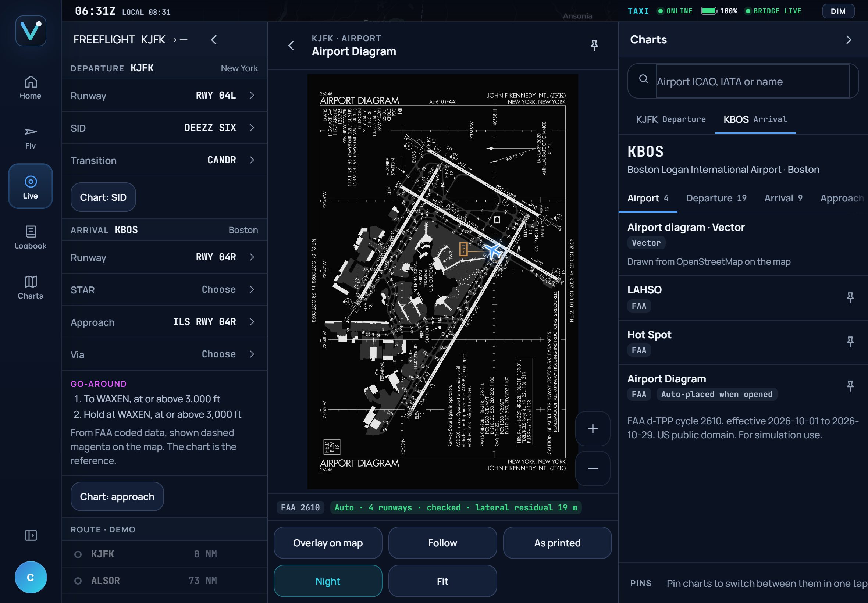Expand SID DEEZZ SIX selector
Image resolution: width=868 pixels, height=603 pixels.
(164, 128)
